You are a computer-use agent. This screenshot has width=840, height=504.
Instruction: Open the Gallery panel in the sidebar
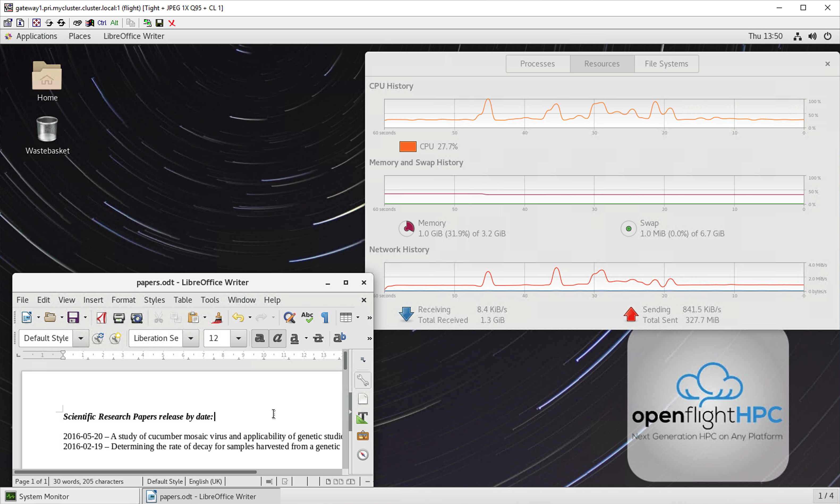[x=362, y=436]
